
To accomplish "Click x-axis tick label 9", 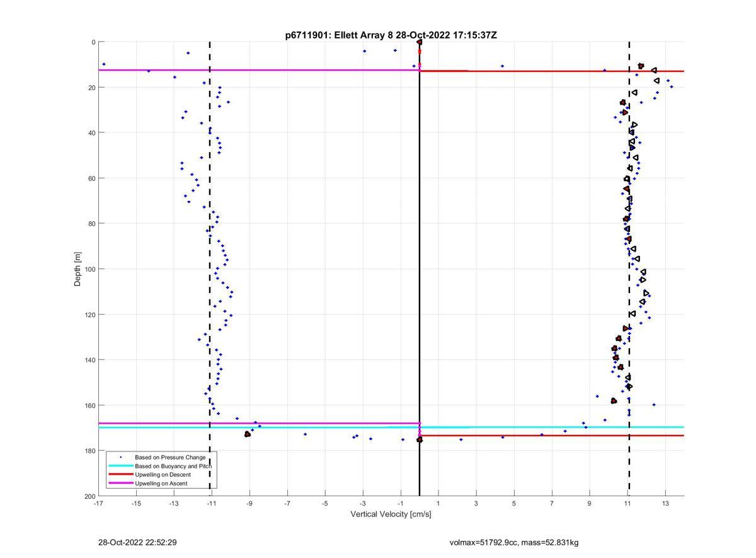I will pos(590,503).
